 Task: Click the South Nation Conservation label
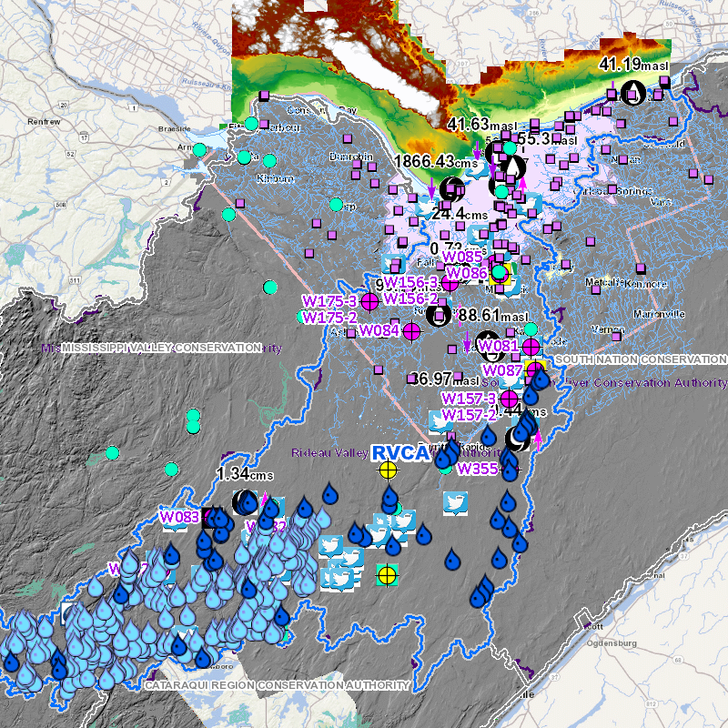pyautogui.click(x=641, y=359)
